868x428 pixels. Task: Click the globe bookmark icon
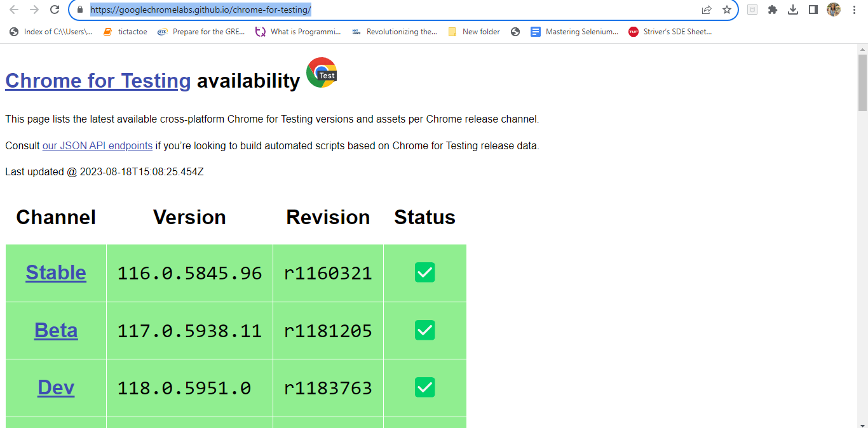[x=515, y=32]
